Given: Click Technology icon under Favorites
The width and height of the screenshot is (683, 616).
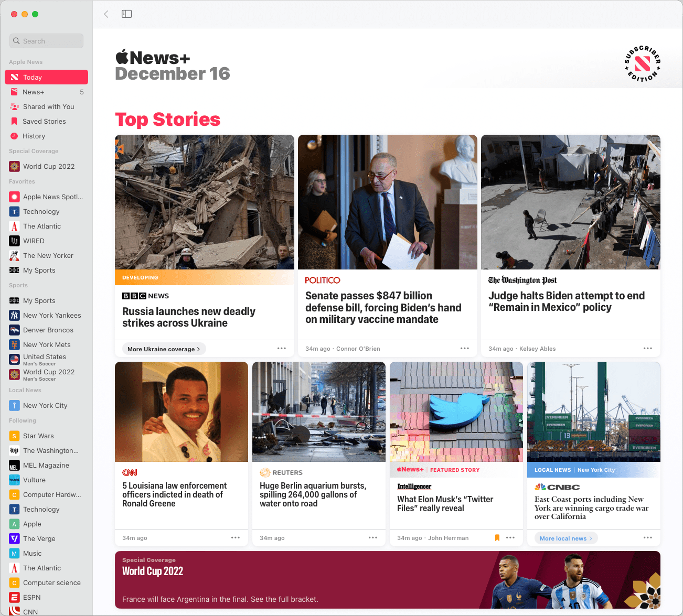Looking at the screenshot, I should [14, 211].
